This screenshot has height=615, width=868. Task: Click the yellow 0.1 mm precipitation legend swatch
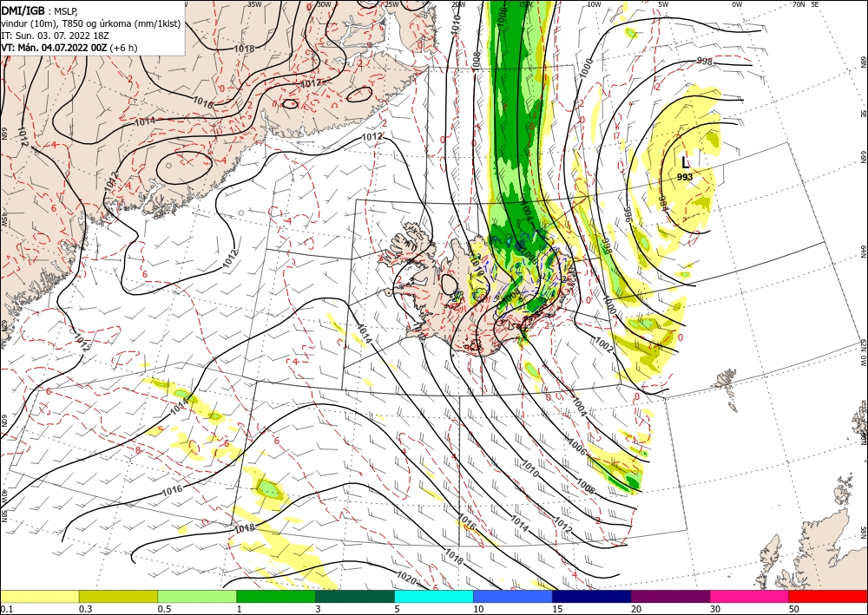39,596
